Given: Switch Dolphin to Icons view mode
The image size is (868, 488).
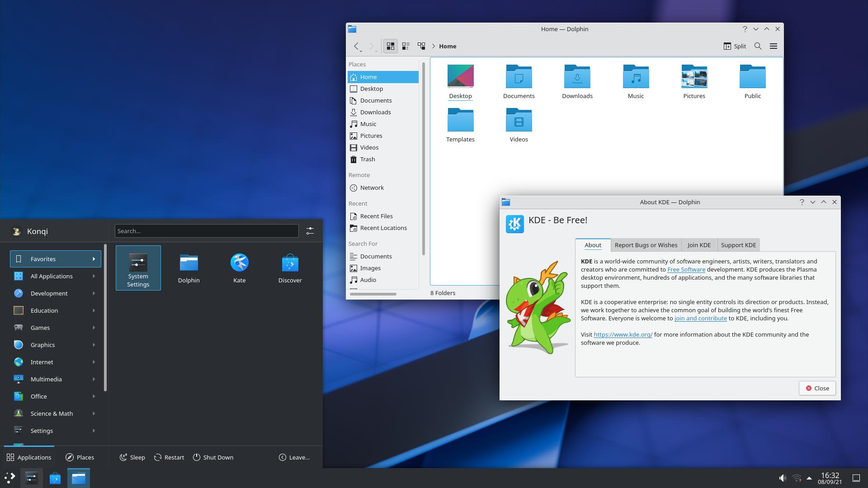Looking at the screenshot, I should [x=391, y=46].
